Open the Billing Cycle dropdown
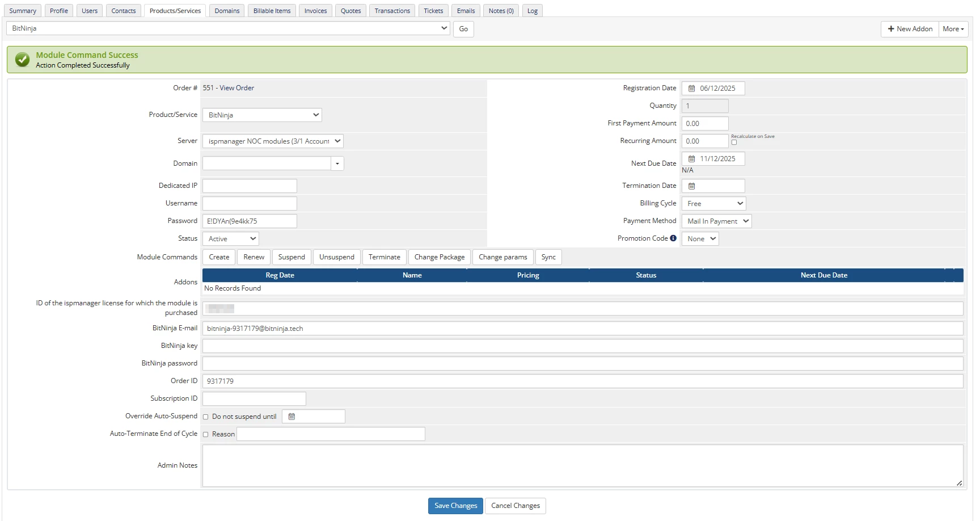Screen dimensions: 980x521 713,204
